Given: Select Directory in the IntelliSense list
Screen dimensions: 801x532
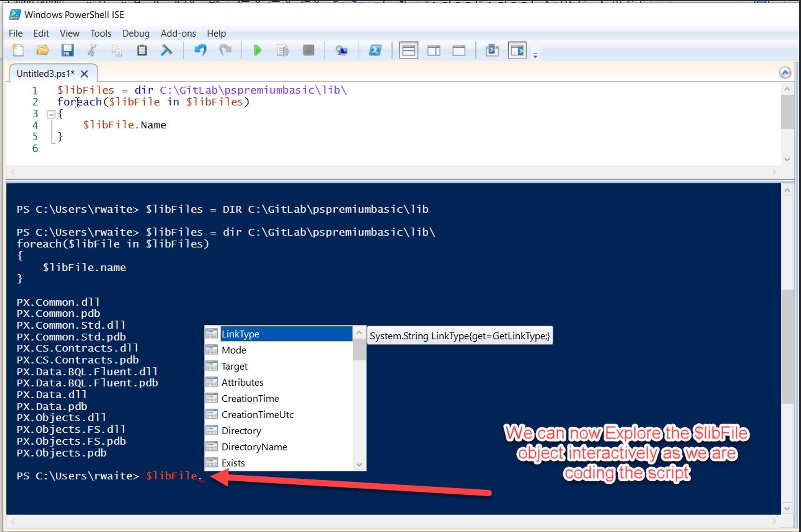Looking at the screenshot, I should click(x=278, y=430).
